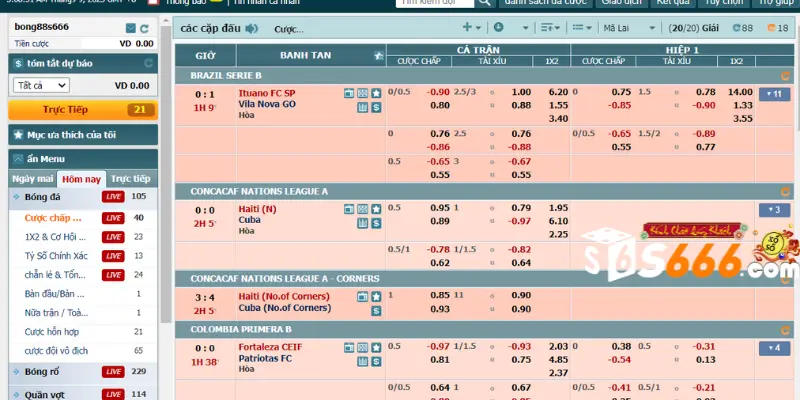Switch to the Ngày mai tab
Viewport: 800px width, 400px height.
[x=32, y=178]
